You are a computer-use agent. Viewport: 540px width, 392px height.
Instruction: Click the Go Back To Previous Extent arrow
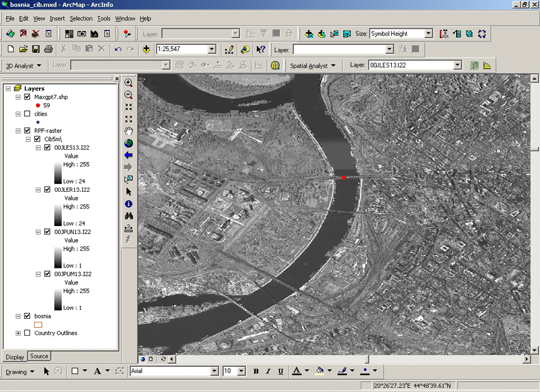click(128, 155)
